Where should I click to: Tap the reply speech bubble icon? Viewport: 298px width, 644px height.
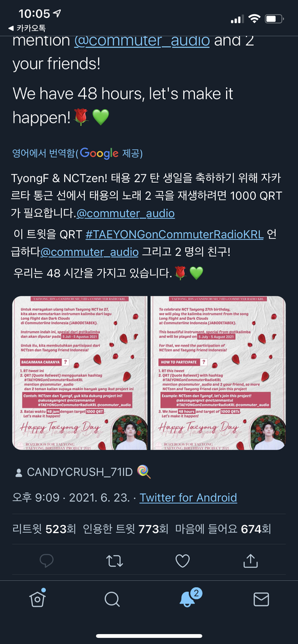pos(47,560)
